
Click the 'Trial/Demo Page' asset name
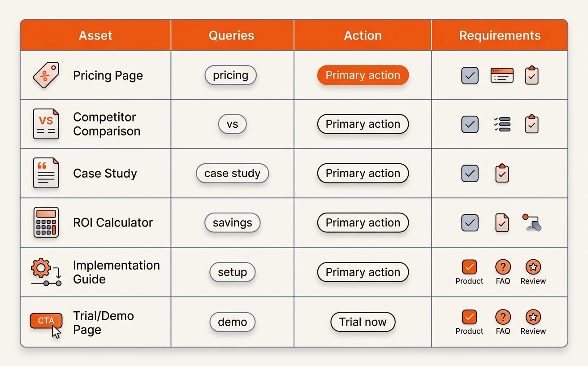click(104, 322)
